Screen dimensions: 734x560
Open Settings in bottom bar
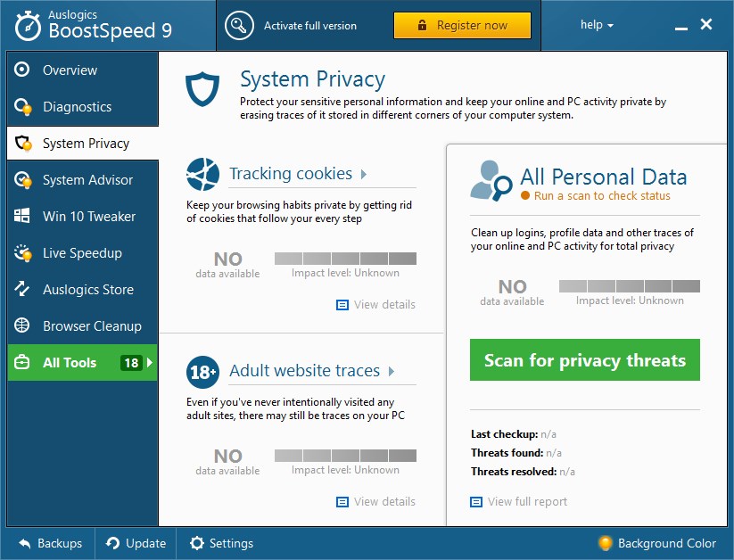(221, 543)
